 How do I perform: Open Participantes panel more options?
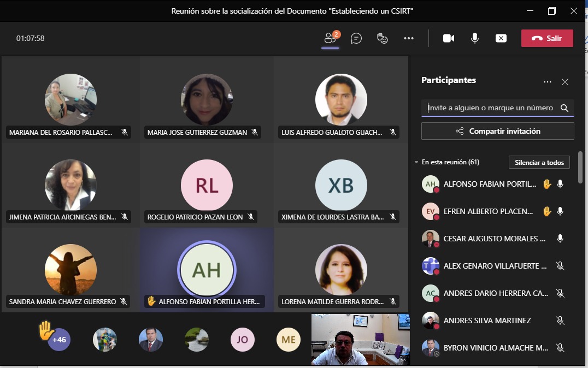pyautogui.click(x=548, y=82)
